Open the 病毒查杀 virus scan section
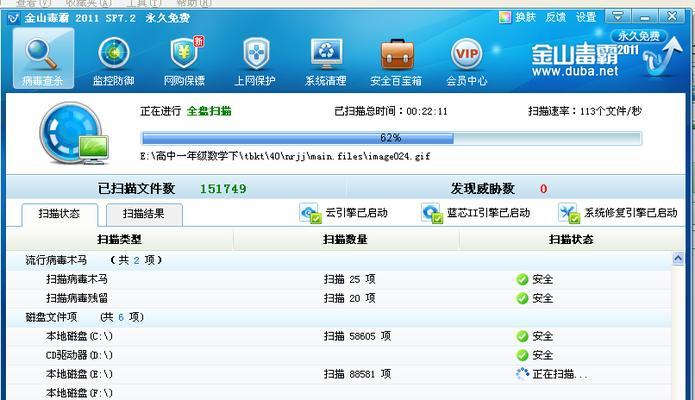The height and width of the screenshot is (400, 695). (43, 58)
